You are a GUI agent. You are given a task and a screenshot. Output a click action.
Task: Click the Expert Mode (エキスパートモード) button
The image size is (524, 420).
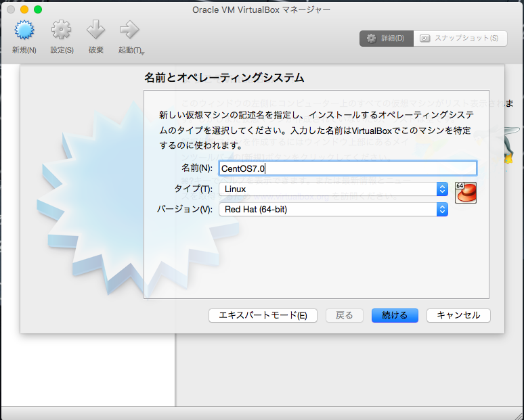pos(263,315)
